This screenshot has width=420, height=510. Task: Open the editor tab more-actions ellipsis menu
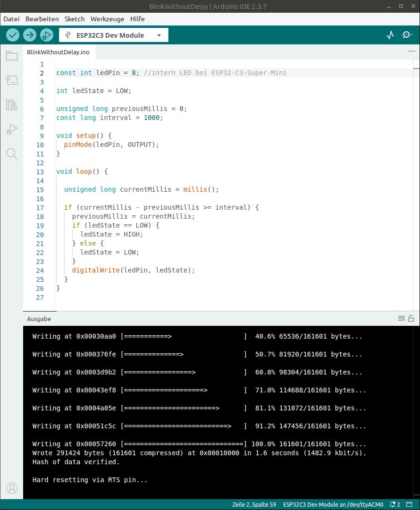pos(412,51)
